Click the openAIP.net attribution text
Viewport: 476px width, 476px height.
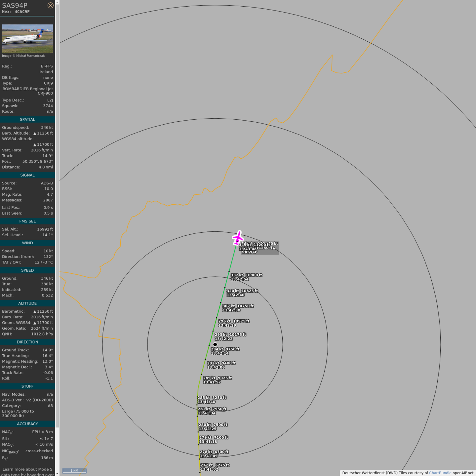(x=463, y=473)
